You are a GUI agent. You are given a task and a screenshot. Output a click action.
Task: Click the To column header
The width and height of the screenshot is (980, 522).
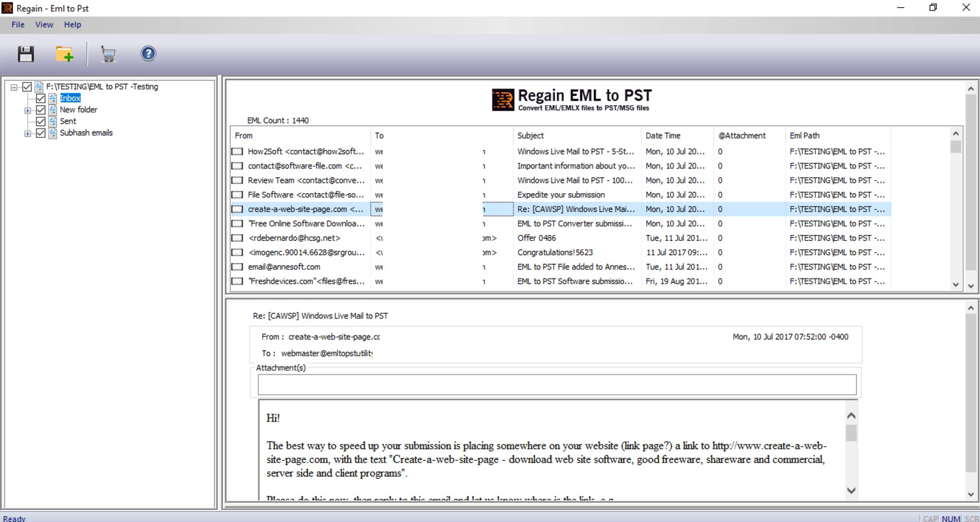442,136
